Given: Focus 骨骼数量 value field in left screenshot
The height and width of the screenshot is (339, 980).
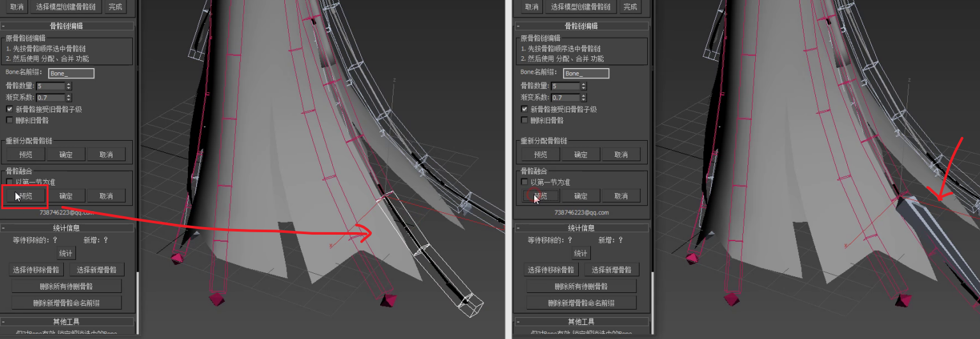Looking at the screenshot, I should tap(50, 86).
